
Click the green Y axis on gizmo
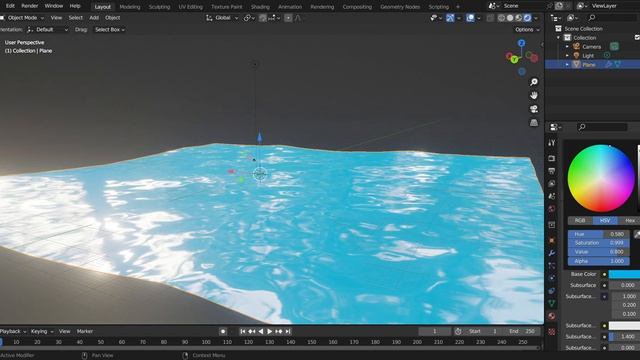point(514,60)
